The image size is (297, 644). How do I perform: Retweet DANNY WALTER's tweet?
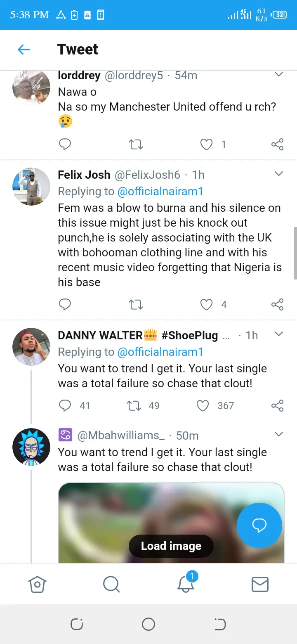click(134, 406)
